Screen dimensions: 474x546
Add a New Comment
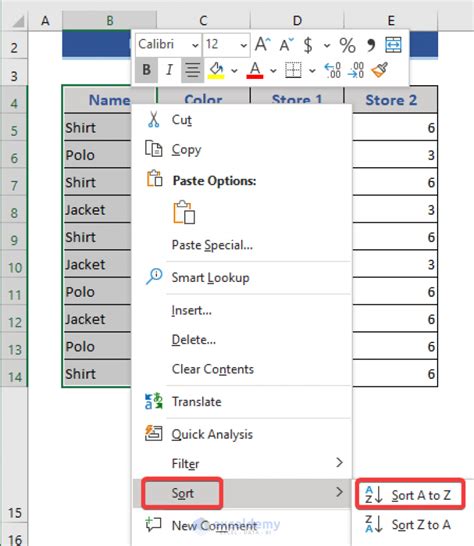pyautogui.click(x=242, y=525)
